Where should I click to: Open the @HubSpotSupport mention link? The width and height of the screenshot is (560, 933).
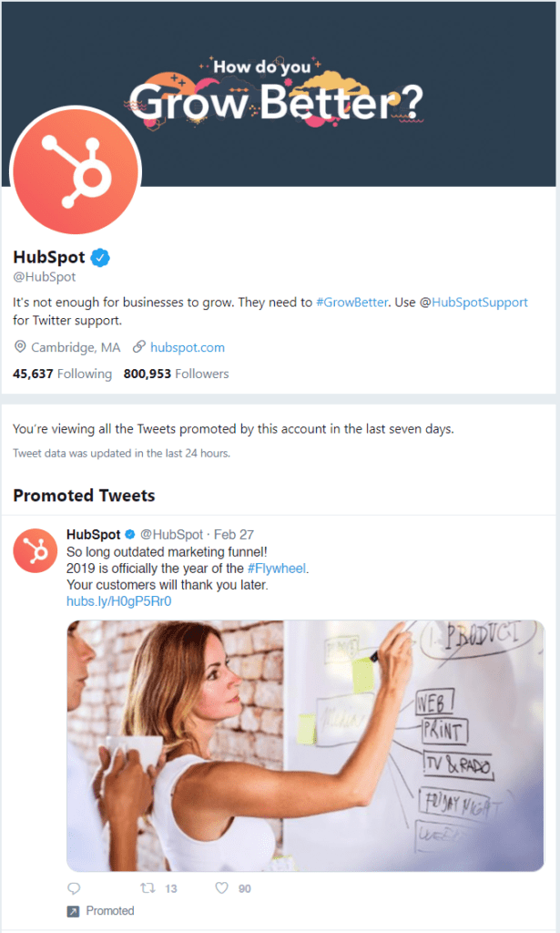pyautogui.click(x=473, y=302)
